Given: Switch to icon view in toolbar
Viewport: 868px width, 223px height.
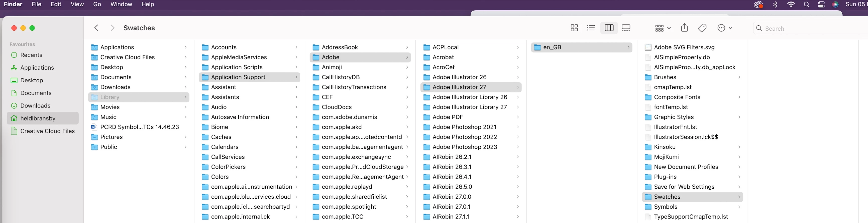Looking at the screenshot, I should 574,28.
